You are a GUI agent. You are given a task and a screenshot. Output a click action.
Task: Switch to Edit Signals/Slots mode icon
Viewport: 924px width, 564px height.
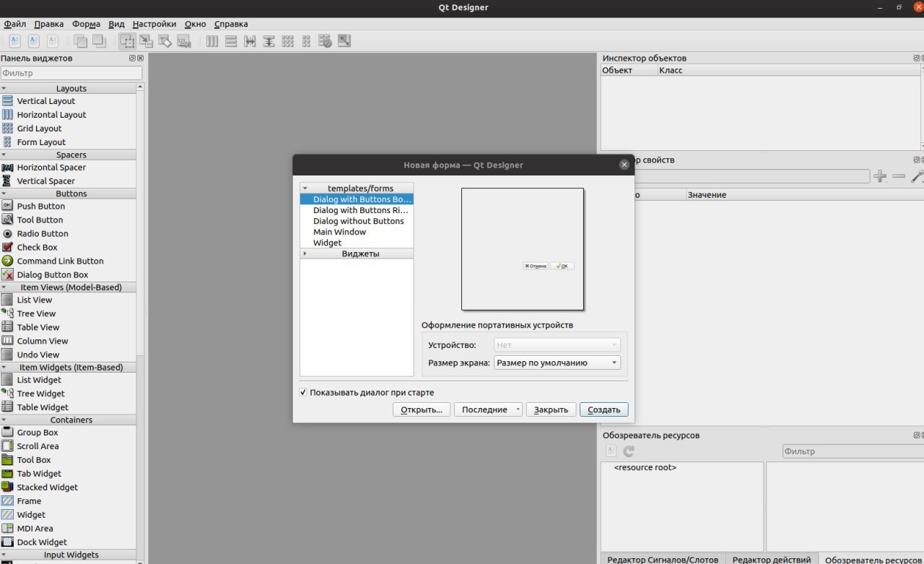tap(146, 41)
